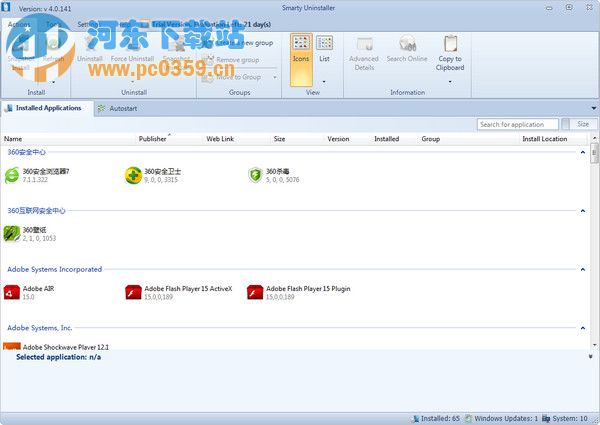Click Search Online icon
600x425 pixels.
[407, 44]
